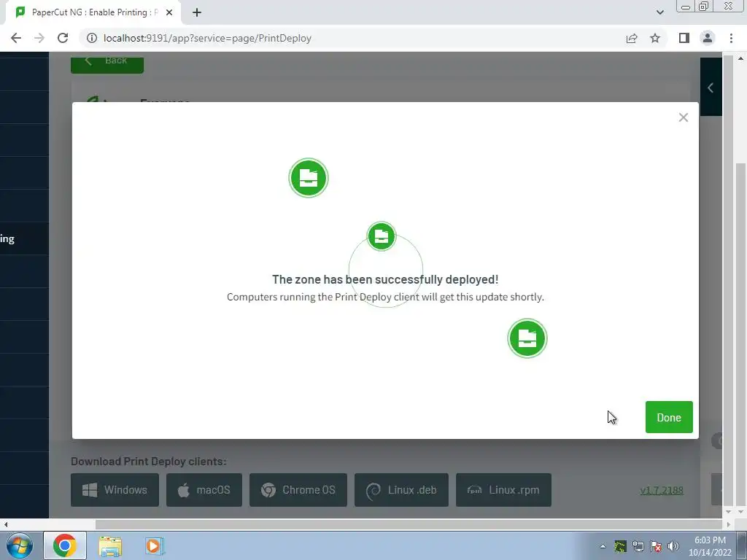Click the Done button in the dialog
Image resolution: width=747 pixels, height=560 pixels.
point(669,417)
